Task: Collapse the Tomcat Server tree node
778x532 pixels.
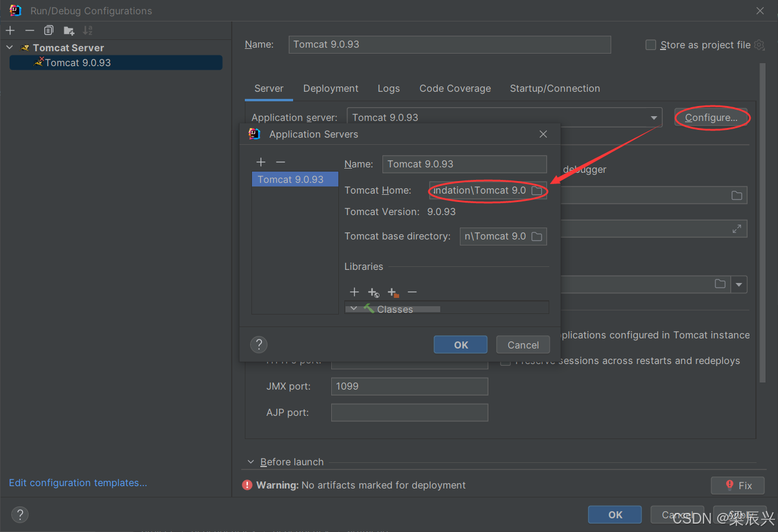Action: click(10, 47)
